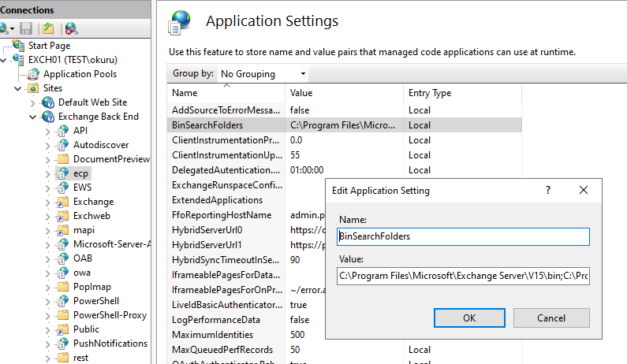Click the Application Pools icon
The height and width of the screenshot is (364, 627).
click(x=34, y=74)
